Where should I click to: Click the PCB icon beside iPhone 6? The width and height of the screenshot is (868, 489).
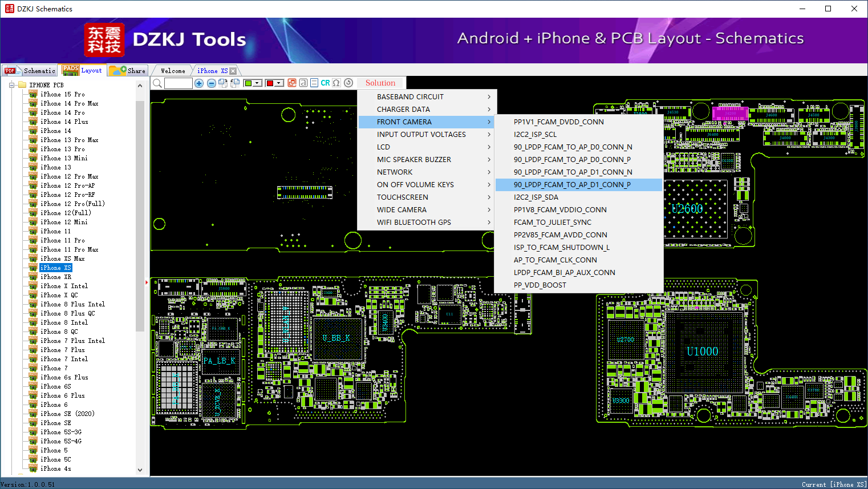[33, 405]
